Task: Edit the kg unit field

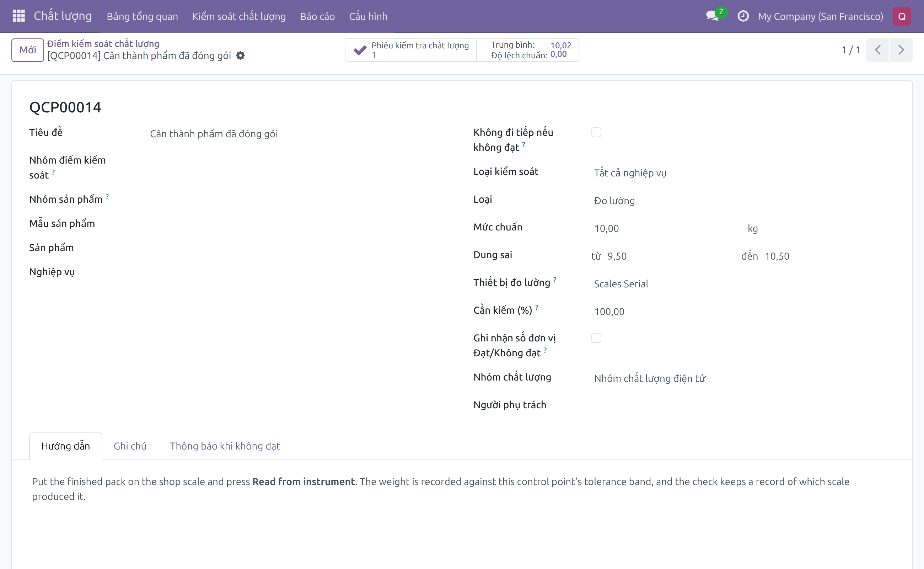Action: (x=820, y=228)
